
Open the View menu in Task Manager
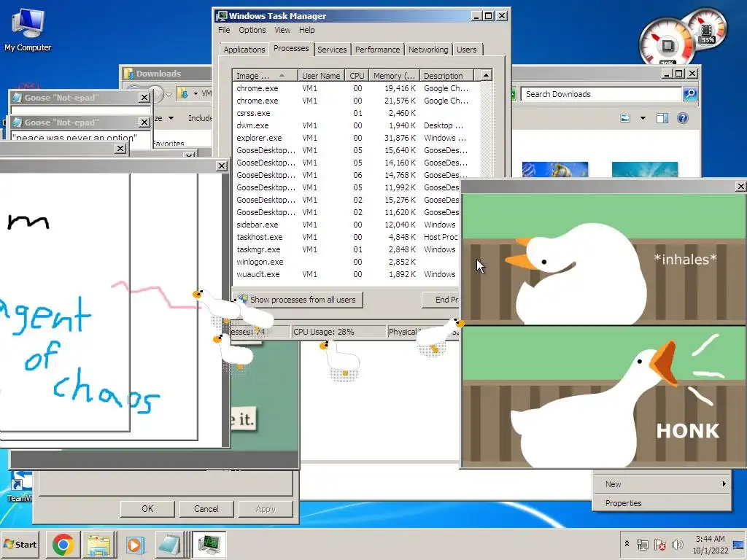click(282, 30)
